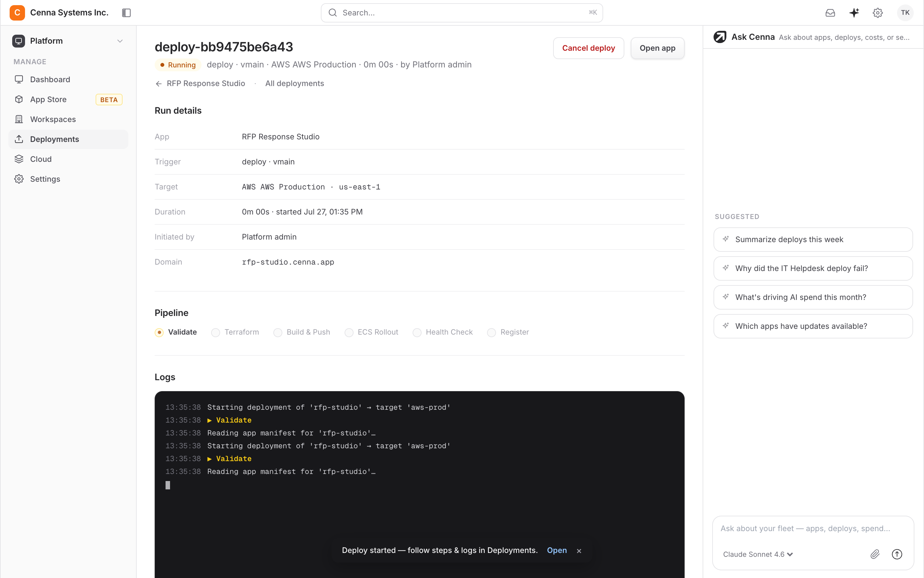Click the sparkle icon on AI spend suggestion
This screenshot has height=578, width=924.
click(x=726, y=297)
